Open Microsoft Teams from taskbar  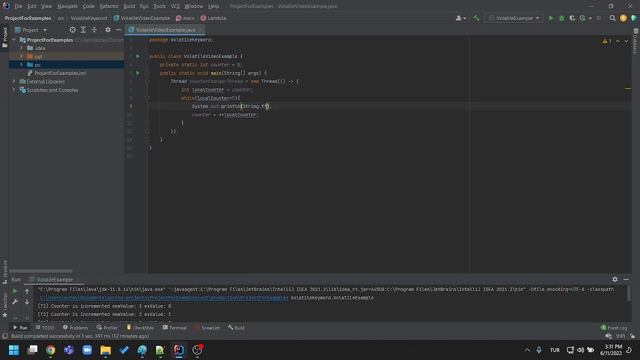point(69,350)
